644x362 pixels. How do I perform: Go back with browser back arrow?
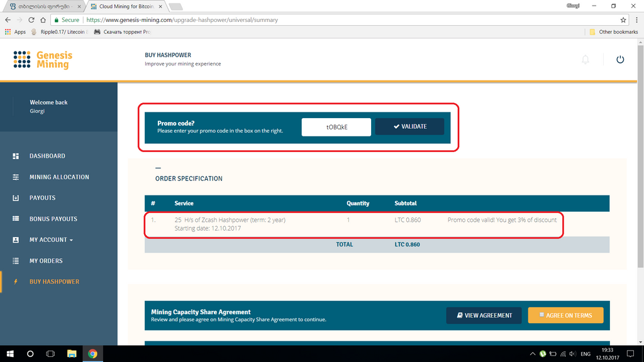tap(8, 19)
